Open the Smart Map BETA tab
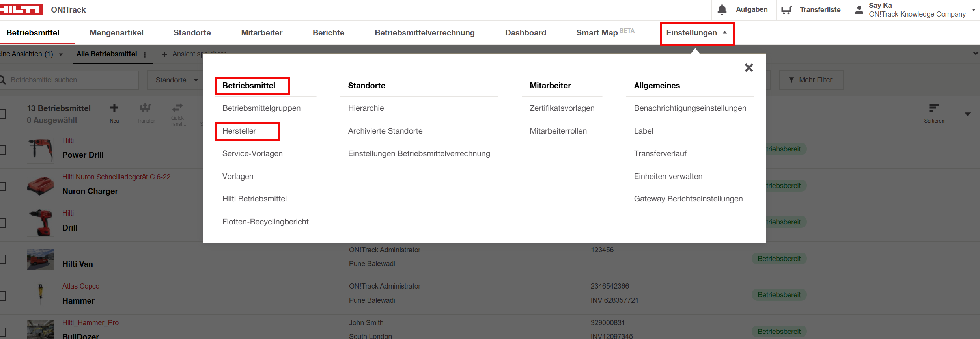980x339 pixels. coord(605,33)
